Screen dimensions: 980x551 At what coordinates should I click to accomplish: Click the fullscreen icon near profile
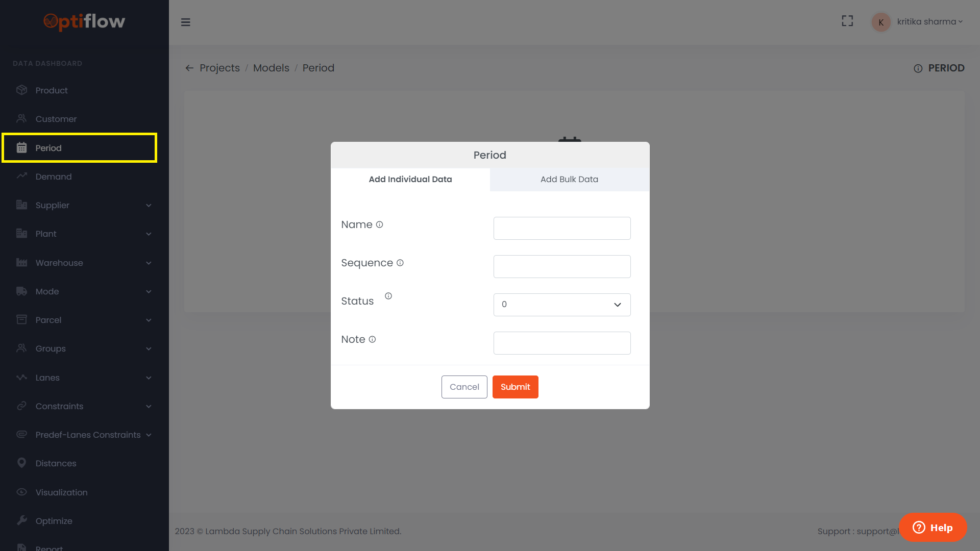pos(847,21)
